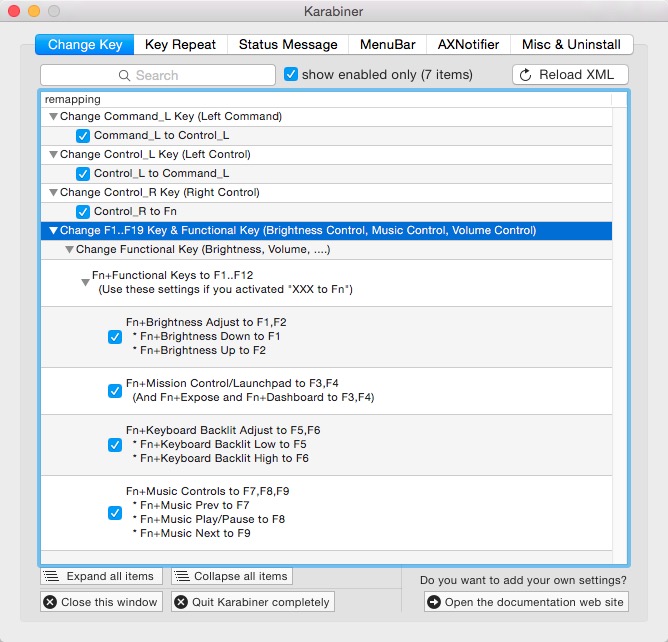Click the remapping column header
This screenshot has width=668, height=642.
(x=326, y=99)
